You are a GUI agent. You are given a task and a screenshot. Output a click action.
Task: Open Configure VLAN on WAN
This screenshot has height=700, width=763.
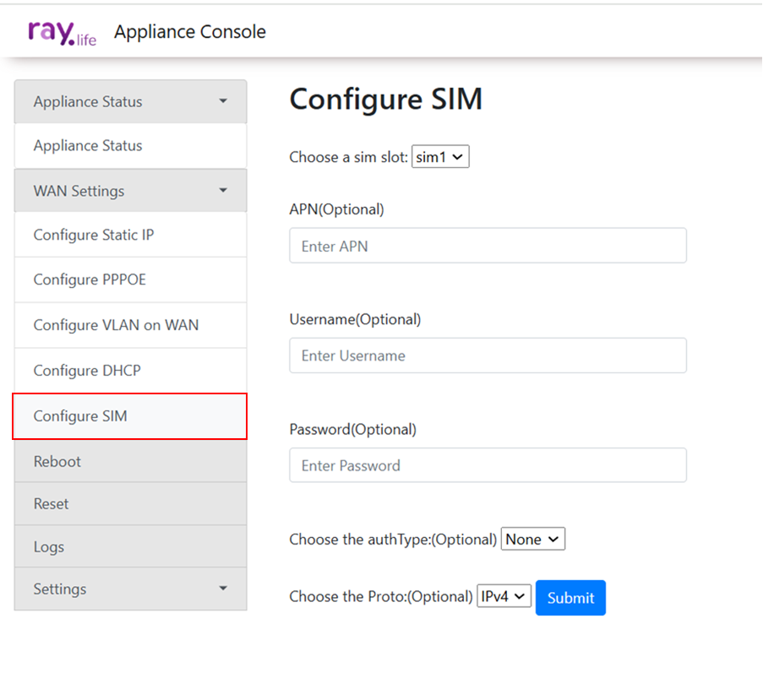coord(116,325)
